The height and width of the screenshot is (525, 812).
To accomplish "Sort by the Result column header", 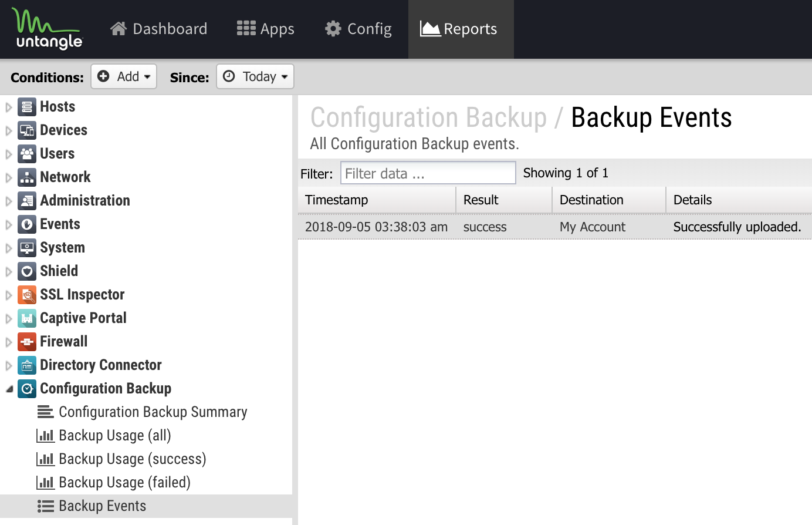I will pyautogui.click(x=504, y=200).
